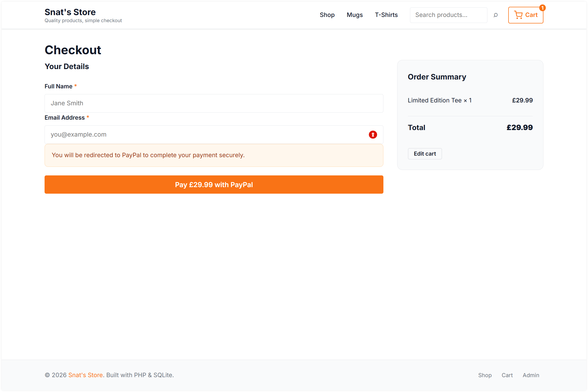Open the Mugs navigation item

[354, 15]
